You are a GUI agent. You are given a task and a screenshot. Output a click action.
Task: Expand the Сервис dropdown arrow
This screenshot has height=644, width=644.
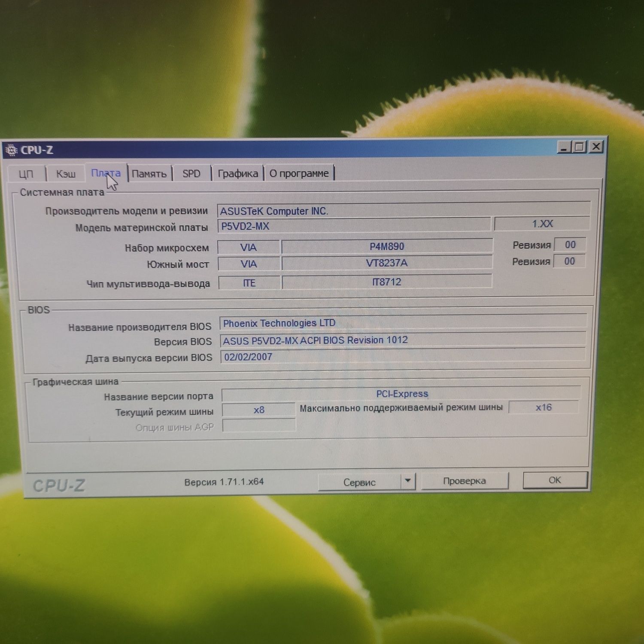(408, 481)
